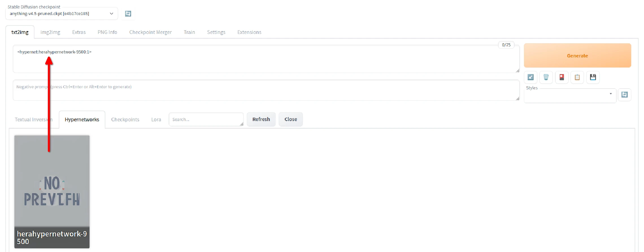Clear the prompt with the trash icon
Screen dimensions: 644x252
click(x=546, y=77)
